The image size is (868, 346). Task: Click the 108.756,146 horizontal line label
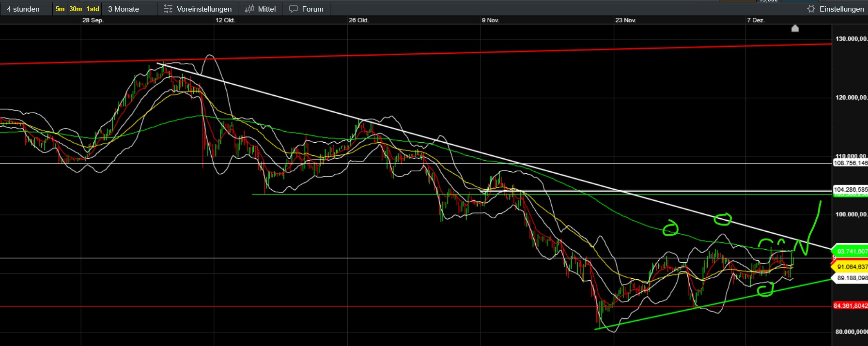pos(850,163)
